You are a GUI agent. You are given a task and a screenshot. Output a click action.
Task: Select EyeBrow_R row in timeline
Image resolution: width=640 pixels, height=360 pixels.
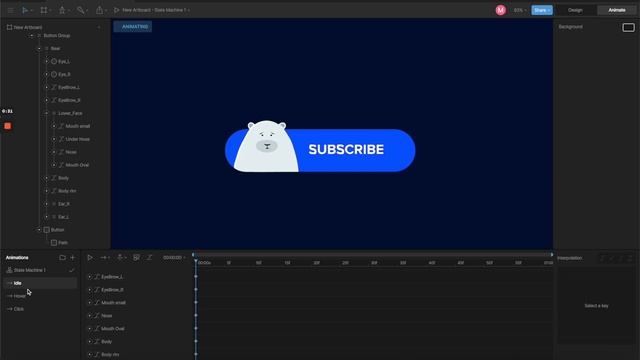click(x=112, y=290)
